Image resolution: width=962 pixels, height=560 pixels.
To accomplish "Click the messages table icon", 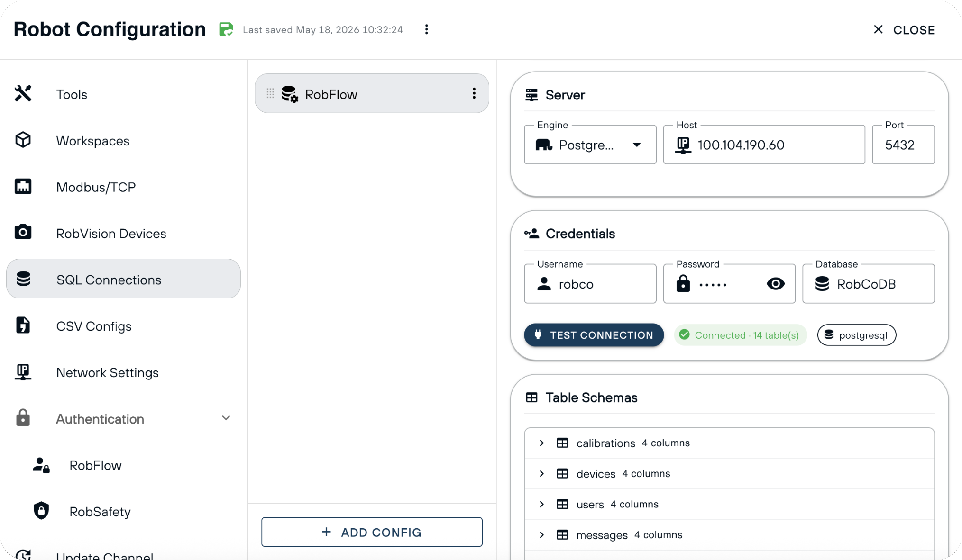I will pos(562,535).
